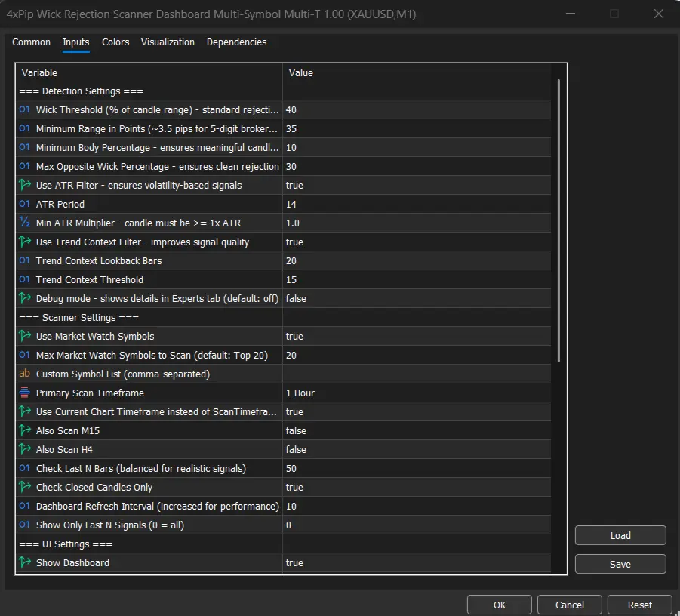This screenshot has height=616, width=680.
Task: Click the boolean arrow icon beside Use ATR Filter
Action: [x=24, y=186]
